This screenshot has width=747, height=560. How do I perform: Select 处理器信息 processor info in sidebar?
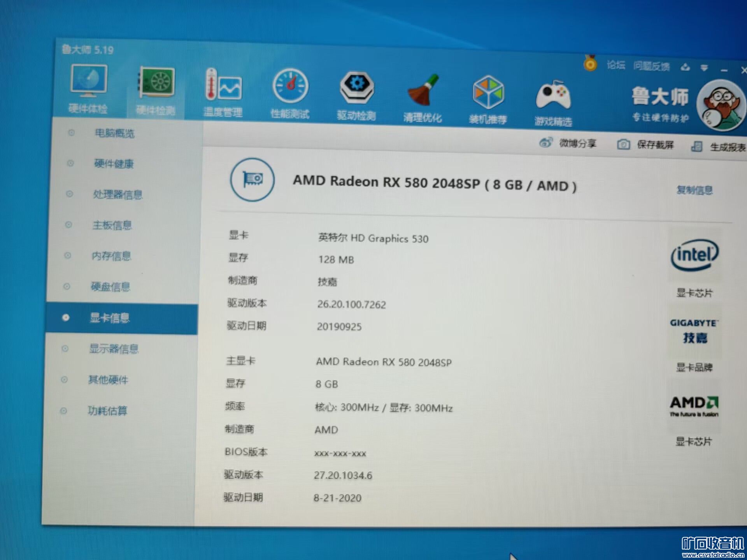click(117, 194)
